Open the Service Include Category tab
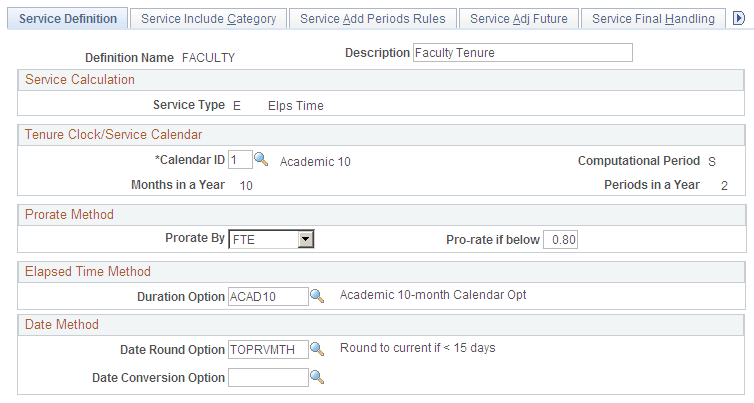 coord(209,18)
